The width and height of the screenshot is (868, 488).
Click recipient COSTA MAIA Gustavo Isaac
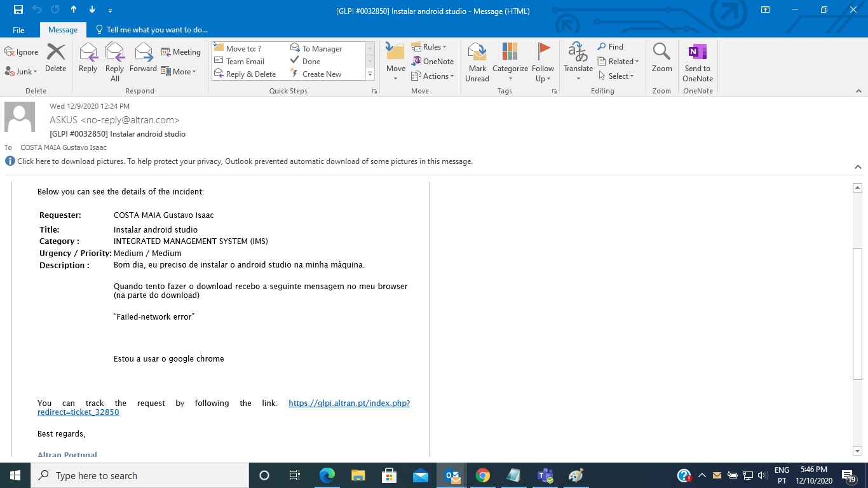pos(64,147)
